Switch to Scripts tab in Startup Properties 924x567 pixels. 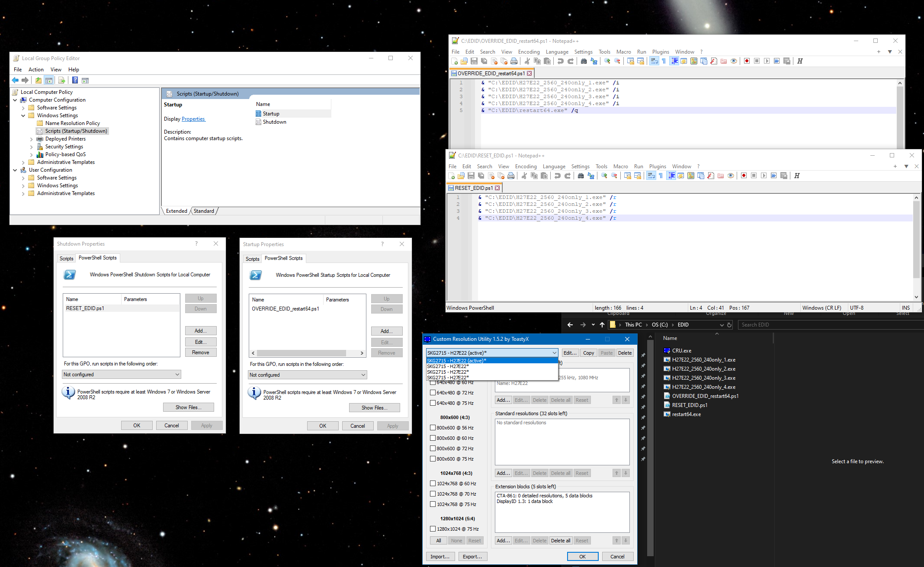(x=252, y=259)
